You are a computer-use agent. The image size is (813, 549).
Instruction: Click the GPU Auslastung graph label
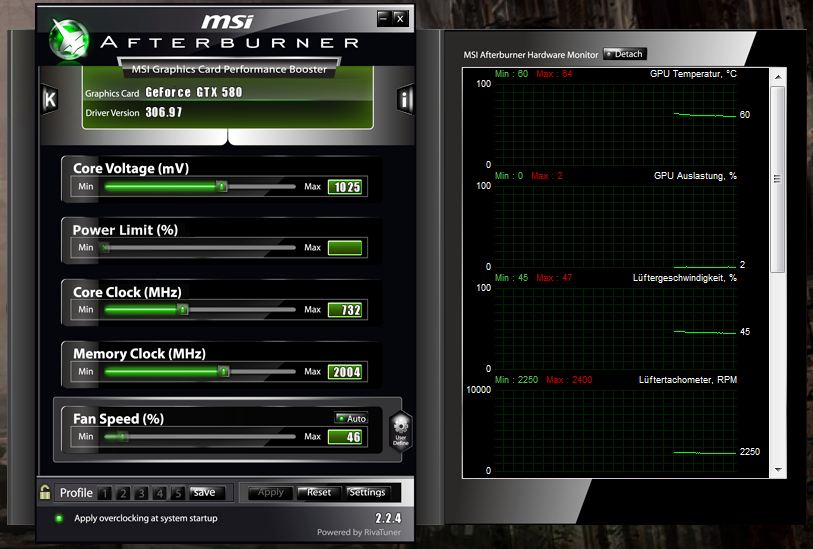[x=695, y=176]
